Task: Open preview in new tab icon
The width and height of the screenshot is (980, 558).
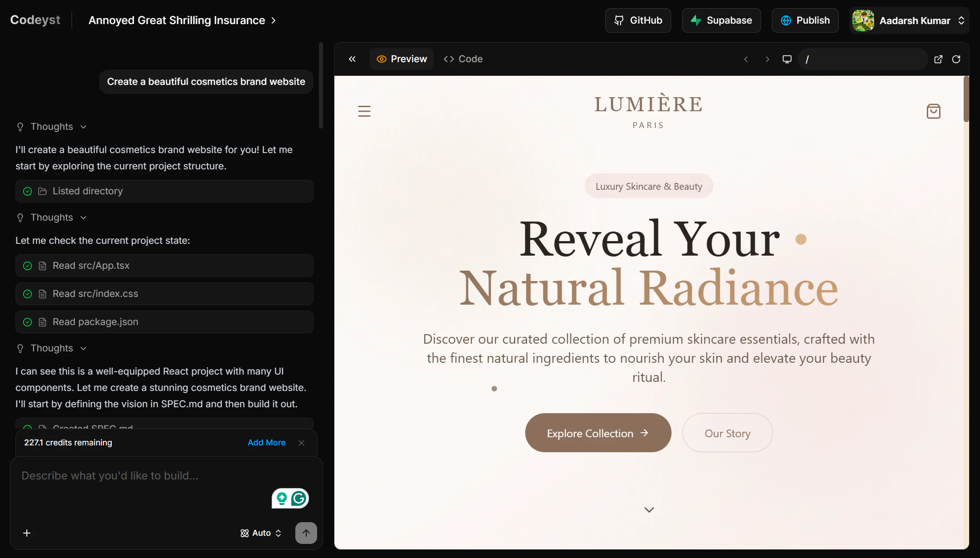Action: [x=938, y=59]
